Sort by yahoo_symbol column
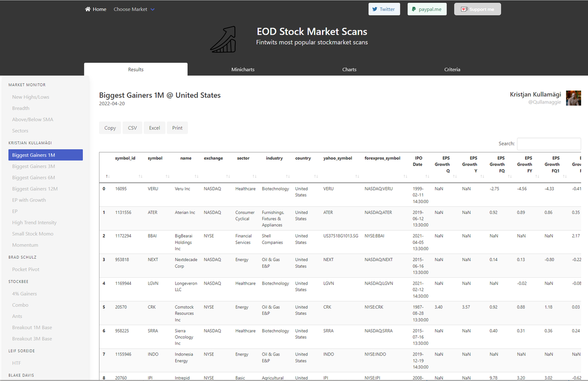 point(341,167)
